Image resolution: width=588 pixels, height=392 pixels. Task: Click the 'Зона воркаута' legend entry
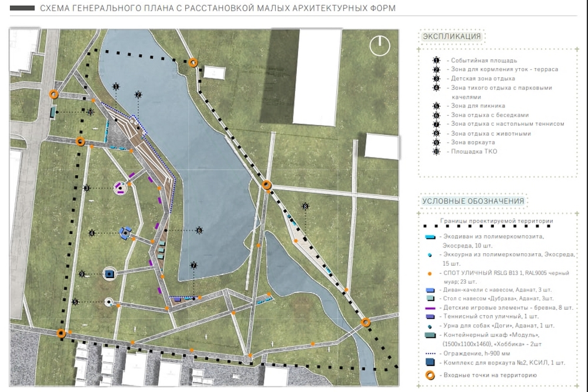point(473,142)
